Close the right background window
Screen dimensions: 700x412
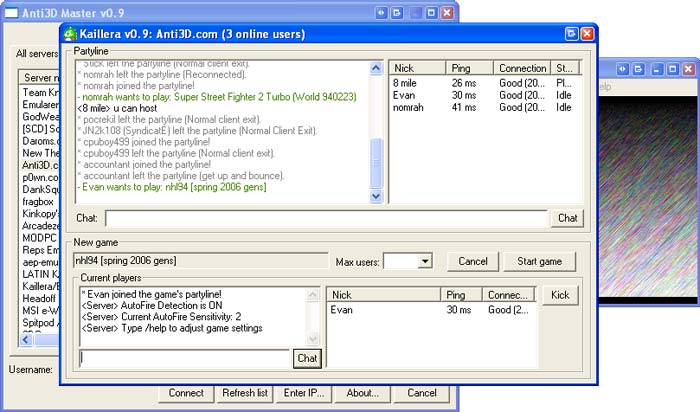688,69
